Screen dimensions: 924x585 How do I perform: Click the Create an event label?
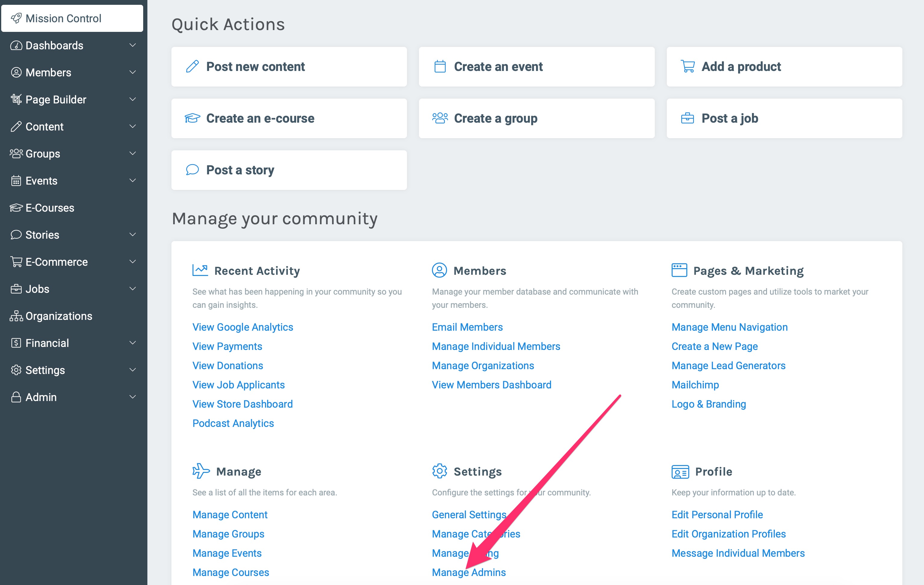click(x=498, y=66)
